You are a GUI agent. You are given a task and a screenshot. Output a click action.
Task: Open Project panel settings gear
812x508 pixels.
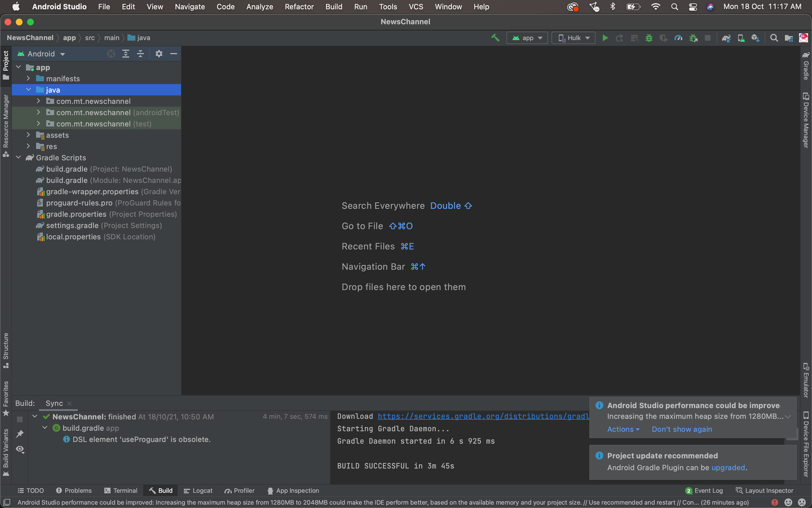[x=159, y=54]
